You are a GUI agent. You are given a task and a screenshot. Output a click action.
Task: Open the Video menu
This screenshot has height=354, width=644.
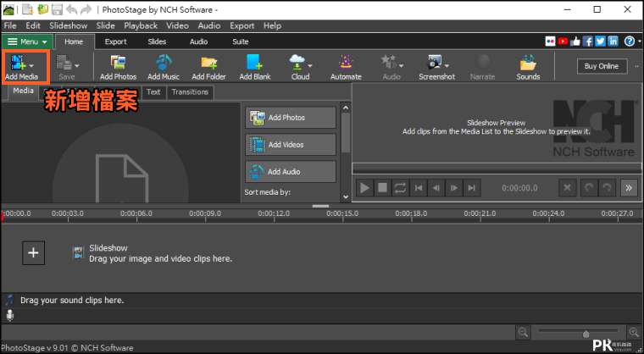(177, 25)
